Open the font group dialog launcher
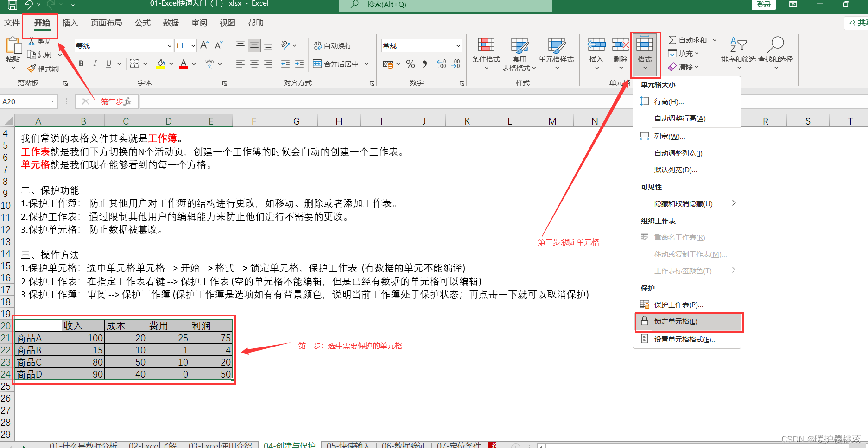The image size is (868, 448). (x=225, y=83)
